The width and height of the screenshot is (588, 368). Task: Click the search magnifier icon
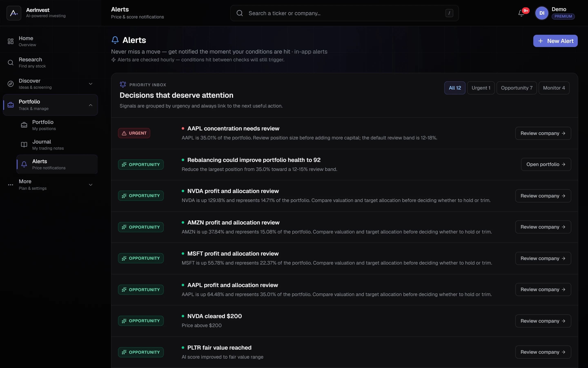pyautogui.click(x=239, y=13)
